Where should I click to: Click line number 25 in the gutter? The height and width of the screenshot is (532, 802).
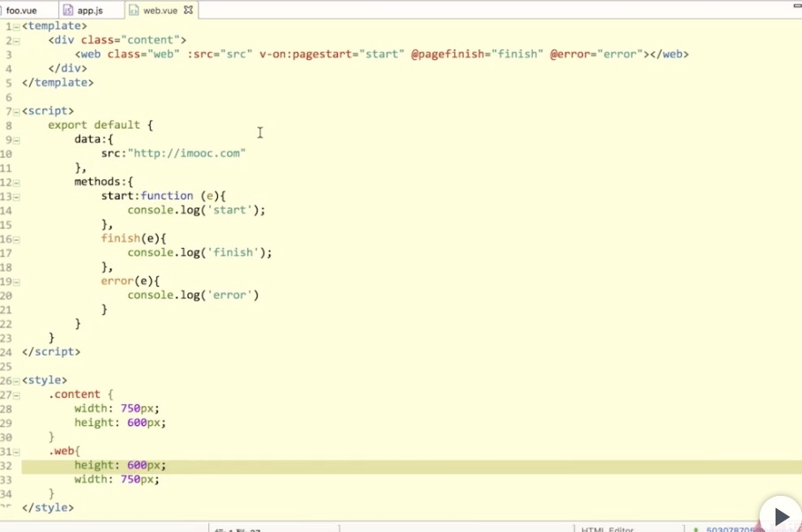(6, 366)
